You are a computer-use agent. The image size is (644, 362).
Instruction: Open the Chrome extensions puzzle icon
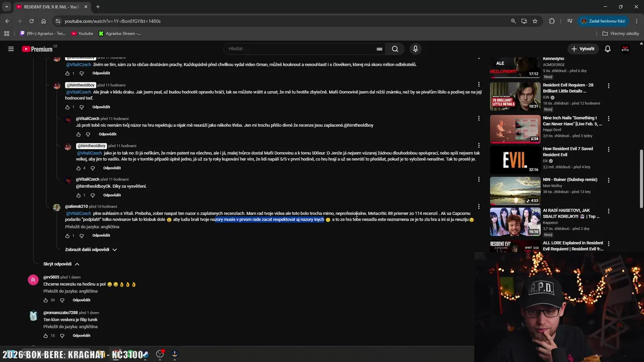click(552, 21)
